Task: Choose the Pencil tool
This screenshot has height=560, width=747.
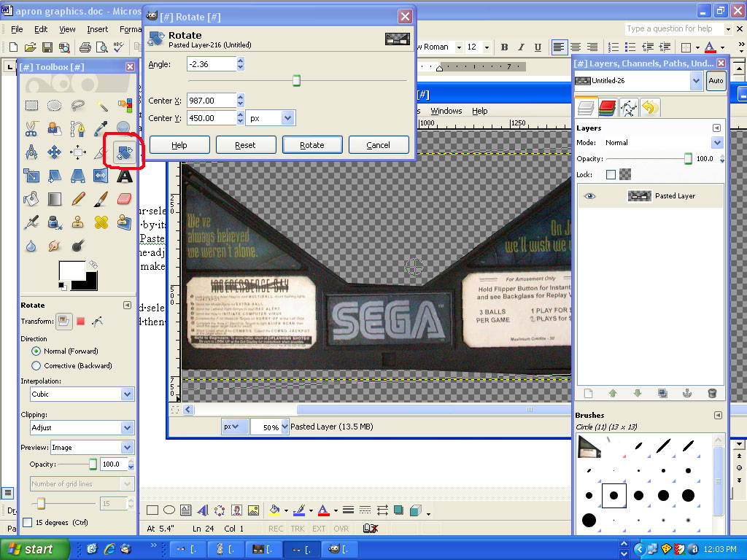Action: tap(78, 199)
